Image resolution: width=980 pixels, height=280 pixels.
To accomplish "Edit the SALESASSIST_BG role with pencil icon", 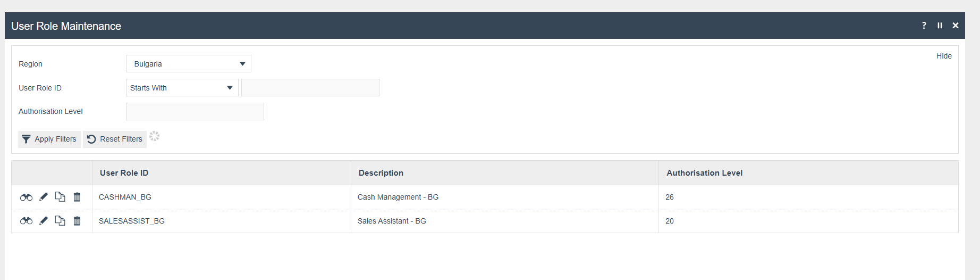I will 44,221.
